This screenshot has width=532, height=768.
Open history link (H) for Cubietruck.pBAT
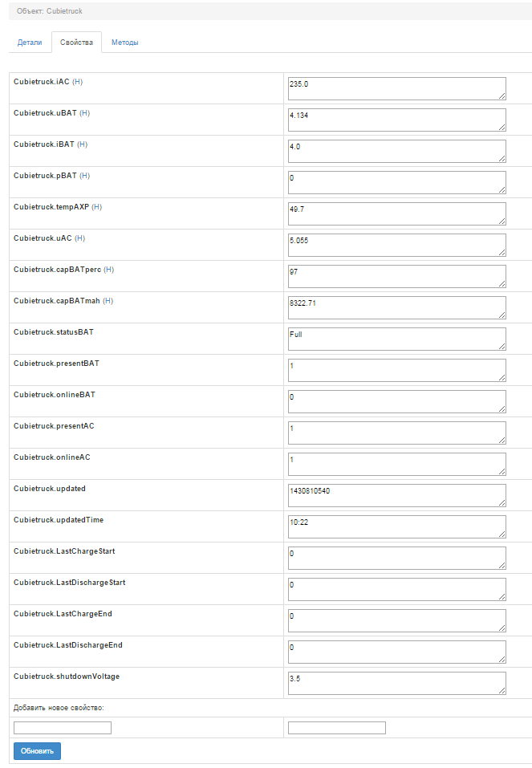click(x=84, y=176)
